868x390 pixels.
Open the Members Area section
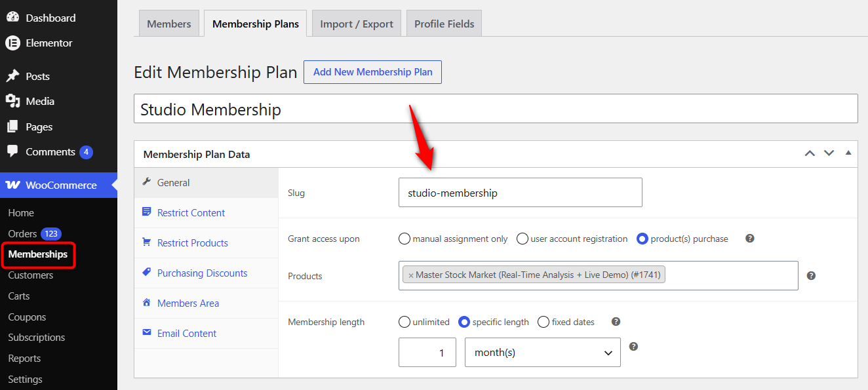[206, 303]
